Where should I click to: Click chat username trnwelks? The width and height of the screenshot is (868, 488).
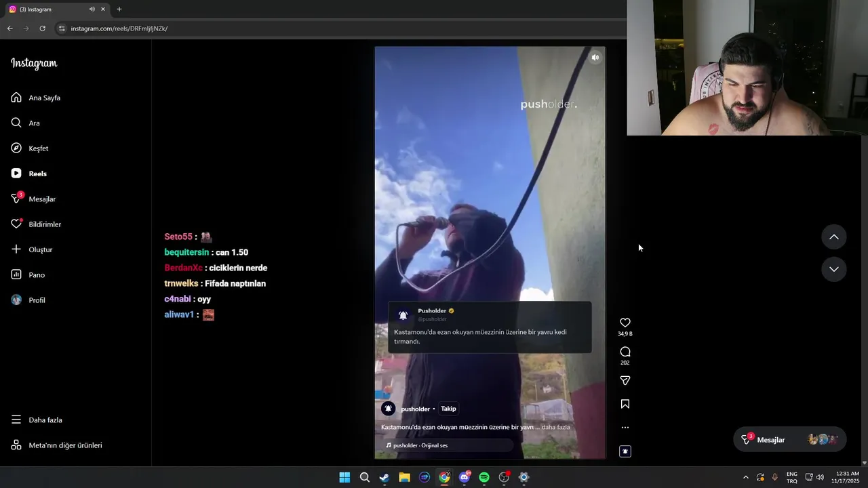tap(181, 283)
